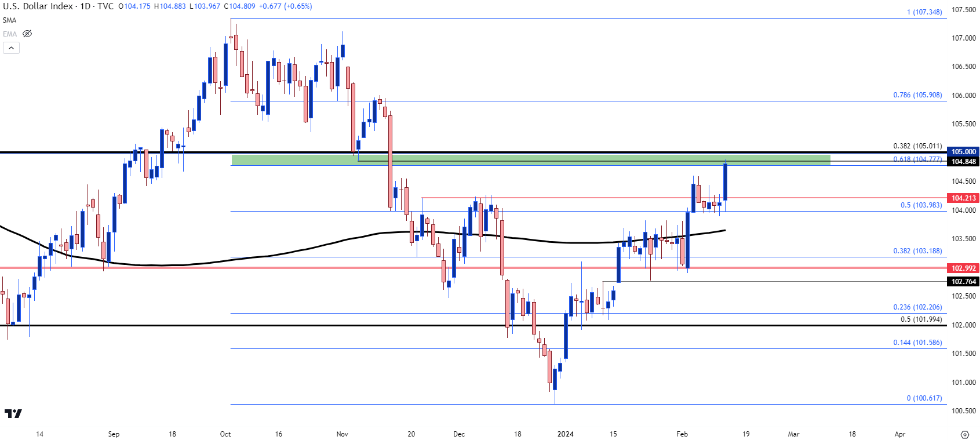Click the 104.848 current price label
Image resolution: width=980 pixels, height=440 pixels.
click(964, 162)
